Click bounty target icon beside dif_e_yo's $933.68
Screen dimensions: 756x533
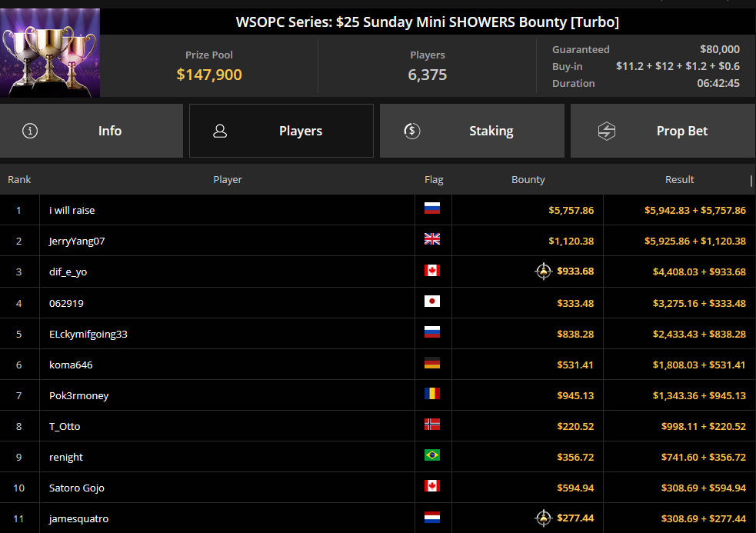544,271
